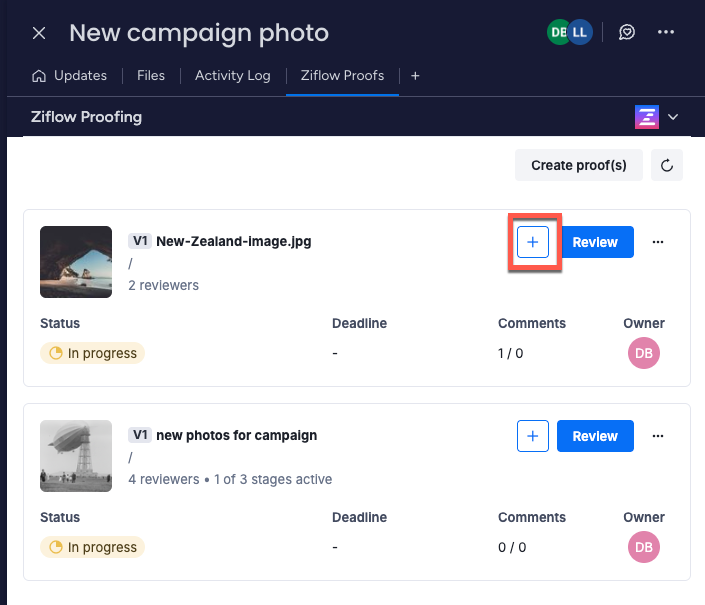The image size is (705, 605).
Task: Refresh the proofs list
Action: click(667, 165)
